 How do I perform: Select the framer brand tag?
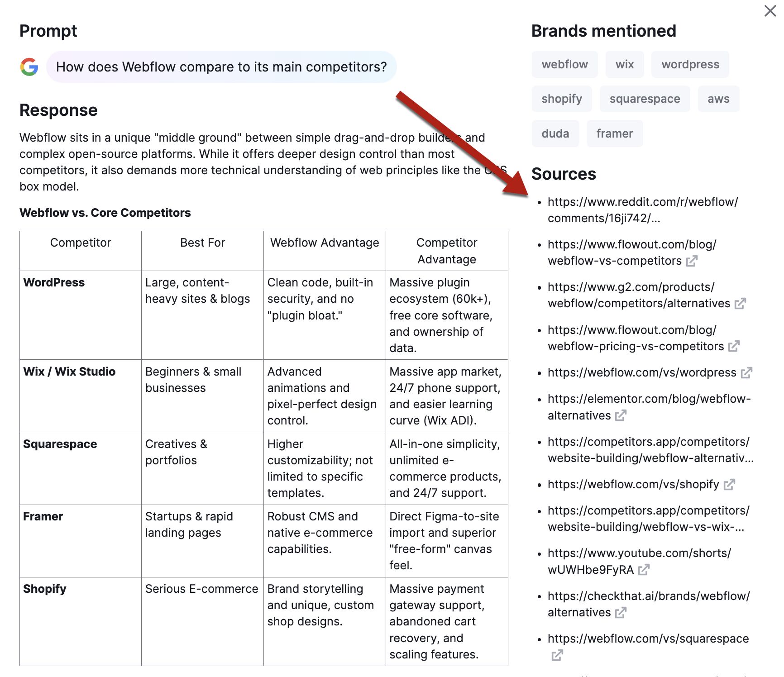[614, 133]
